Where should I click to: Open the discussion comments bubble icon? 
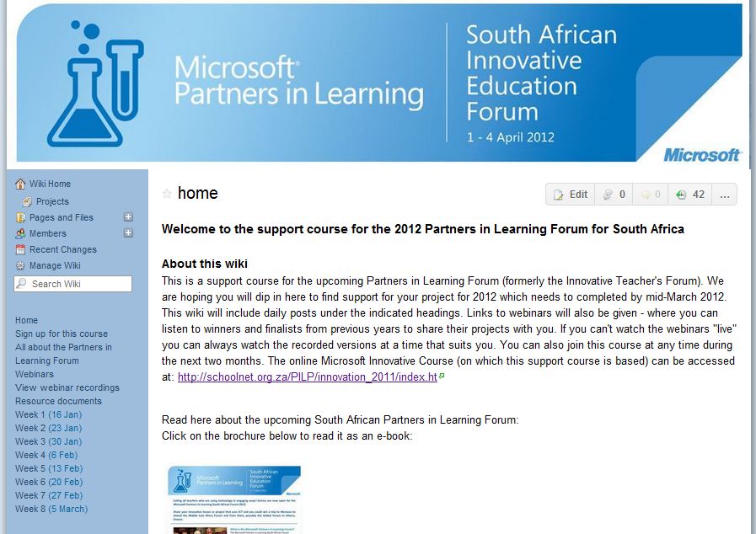point(646,195)
